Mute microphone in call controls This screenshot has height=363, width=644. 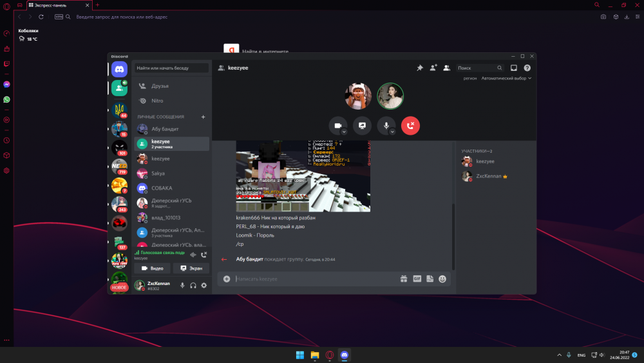pyautogui.click(x=386, y=125)
